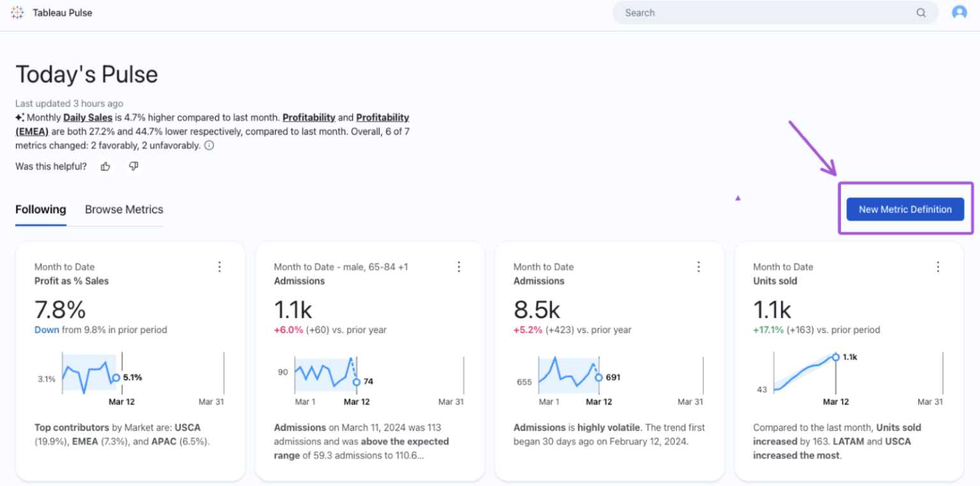Viewport: 980px width, 486px height.
Task: Open the Profitability metric link
Action: click(309, 117)
